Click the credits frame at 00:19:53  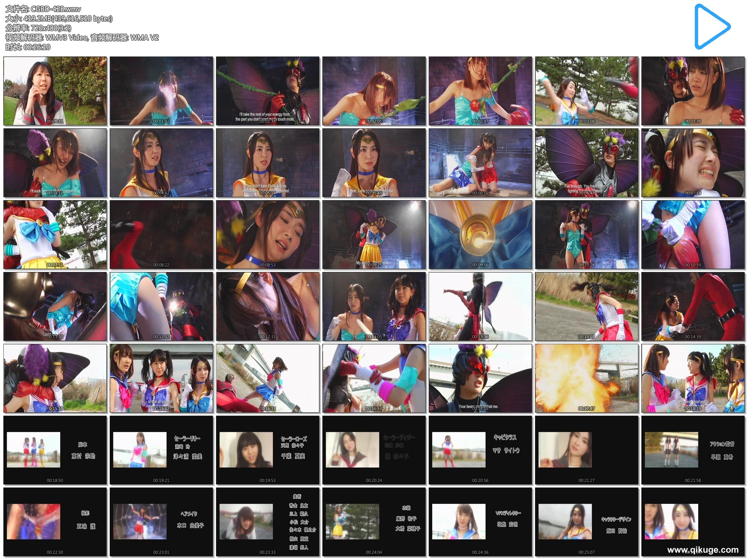[x=268, y=450]
